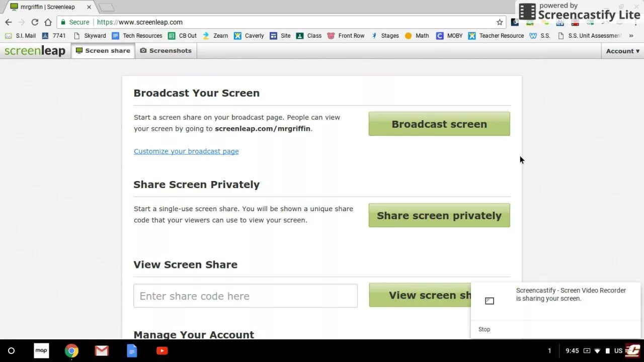Open the S.S. Unit Assessment bookmark

click(590, 36)
